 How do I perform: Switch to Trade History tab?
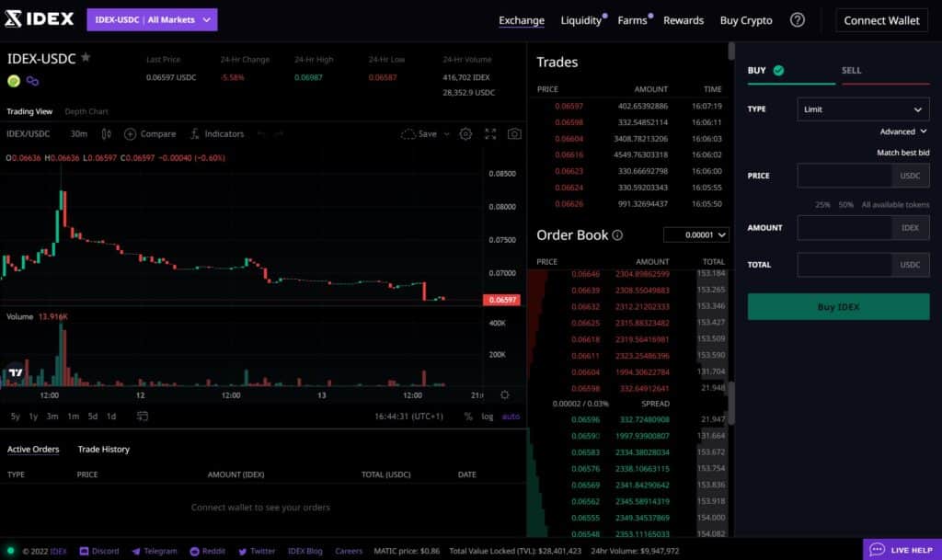103,450
